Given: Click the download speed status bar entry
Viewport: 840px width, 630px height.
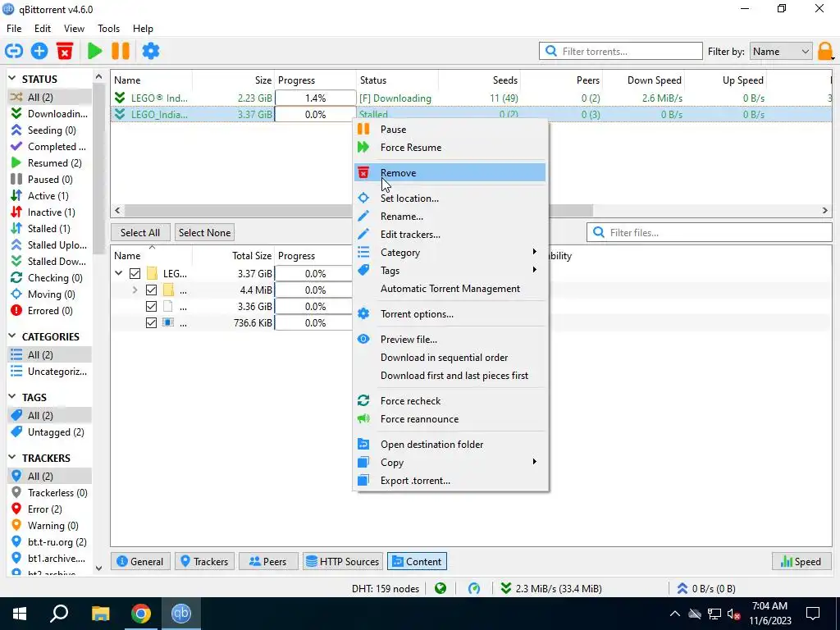Looking at the screenshot, I should click(x=550, y=589).
